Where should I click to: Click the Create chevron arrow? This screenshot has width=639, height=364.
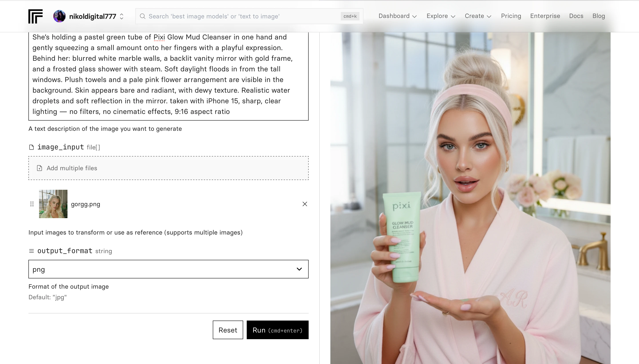point(489,16)
